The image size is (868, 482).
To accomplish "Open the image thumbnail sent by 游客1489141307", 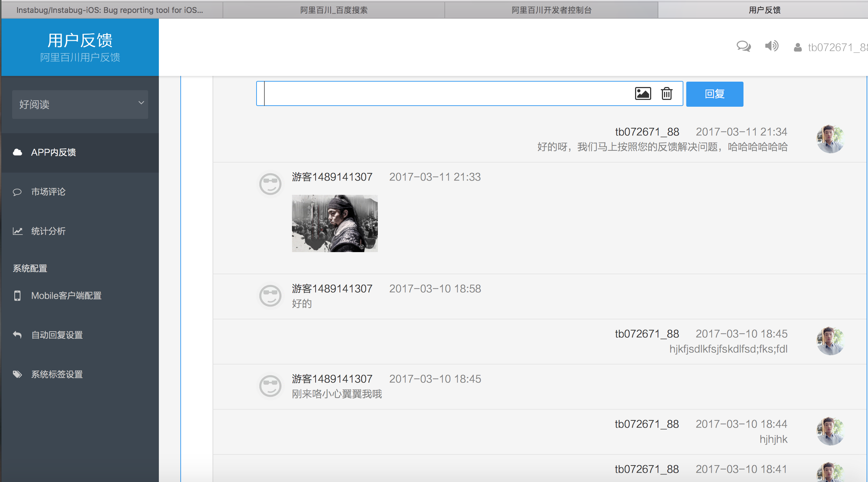I will [x=335, y=223].
